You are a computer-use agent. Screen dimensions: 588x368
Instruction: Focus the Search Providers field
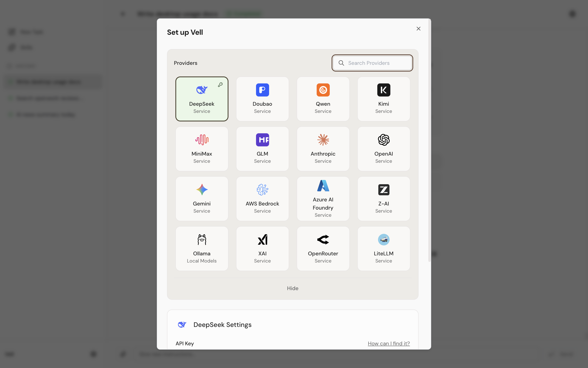[x=372, y=63]
